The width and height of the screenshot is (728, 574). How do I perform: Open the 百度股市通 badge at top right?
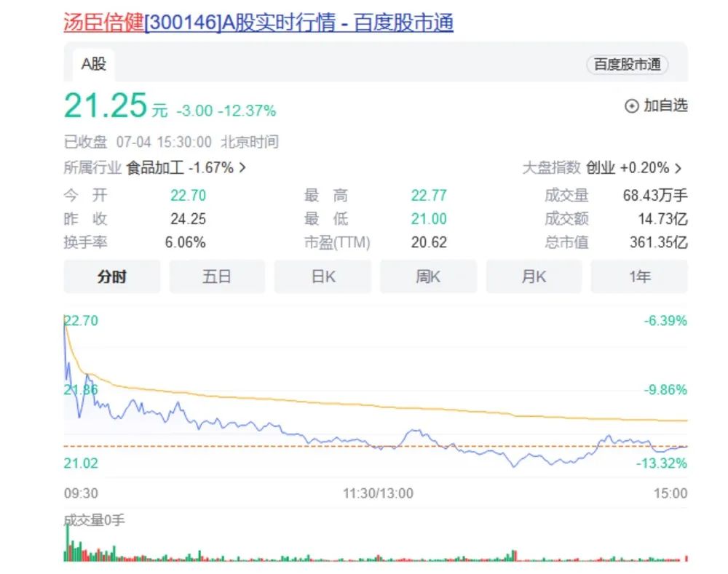click(626, 64)
